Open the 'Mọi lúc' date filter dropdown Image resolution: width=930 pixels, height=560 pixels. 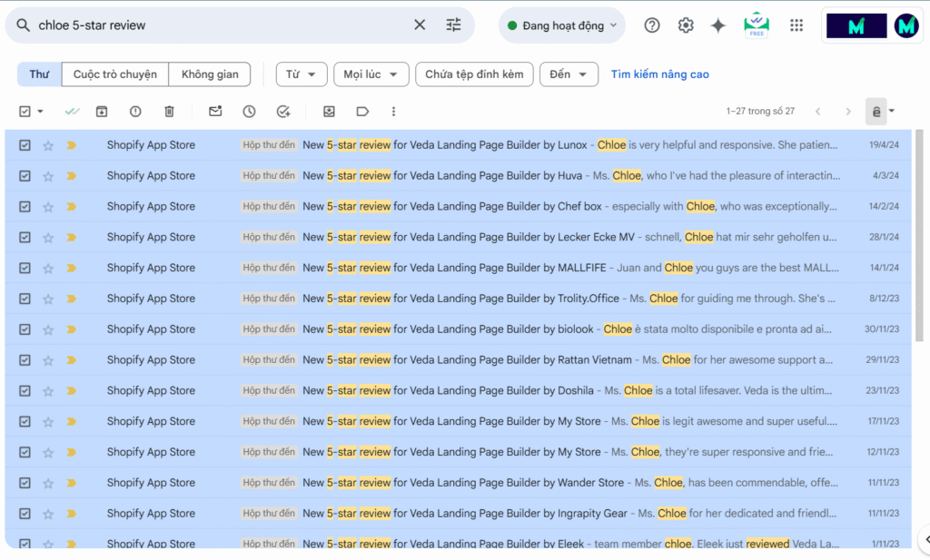[x=371, y=74]
